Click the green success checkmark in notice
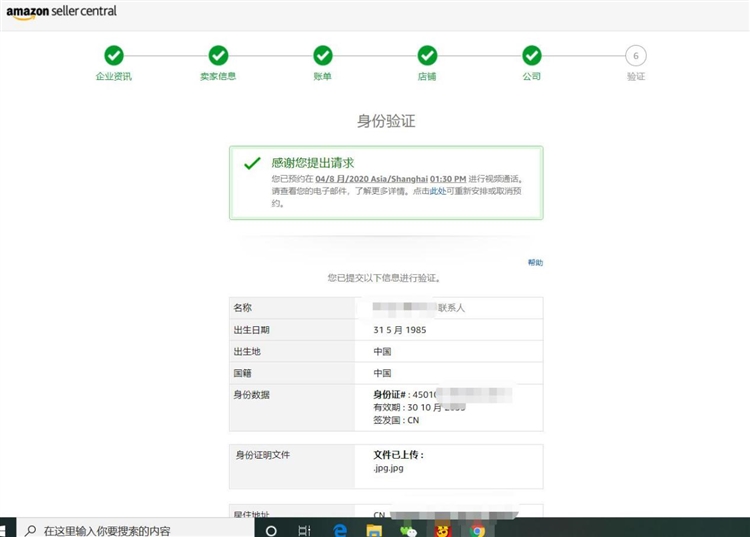This screenshot has width=750, height=537. click(252, 163)
